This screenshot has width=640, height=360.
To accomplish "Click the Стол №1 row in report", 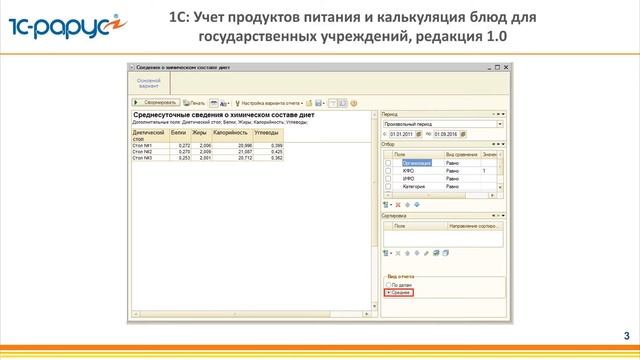I will pos(207,145).
